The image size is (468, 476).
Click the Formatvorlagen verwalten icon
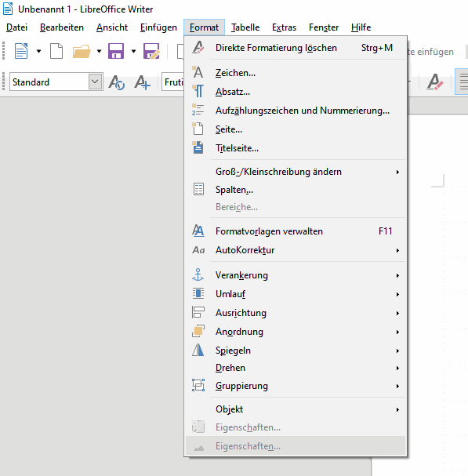tap(198, 231)
